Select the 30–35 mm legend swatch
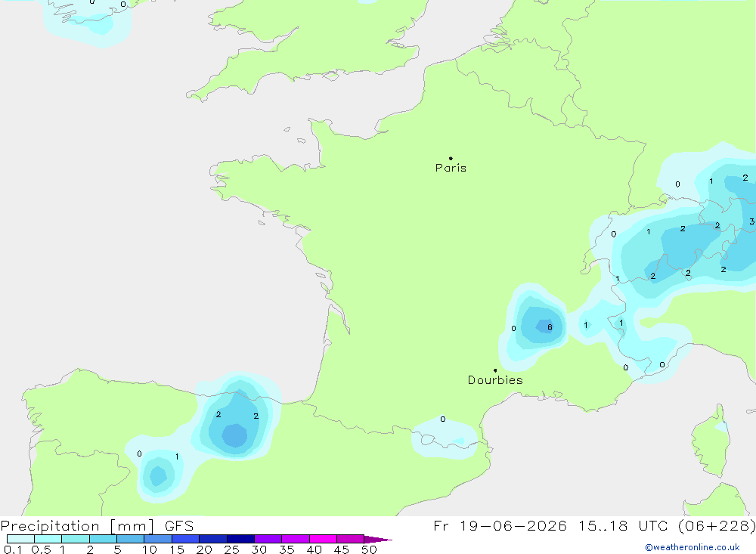This screenshot has height=554, width=756. tap(268, 539)
